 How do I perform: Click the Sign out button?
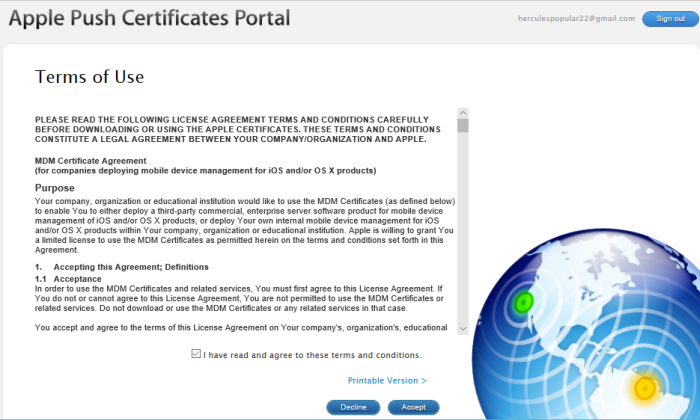pos(670,19)
